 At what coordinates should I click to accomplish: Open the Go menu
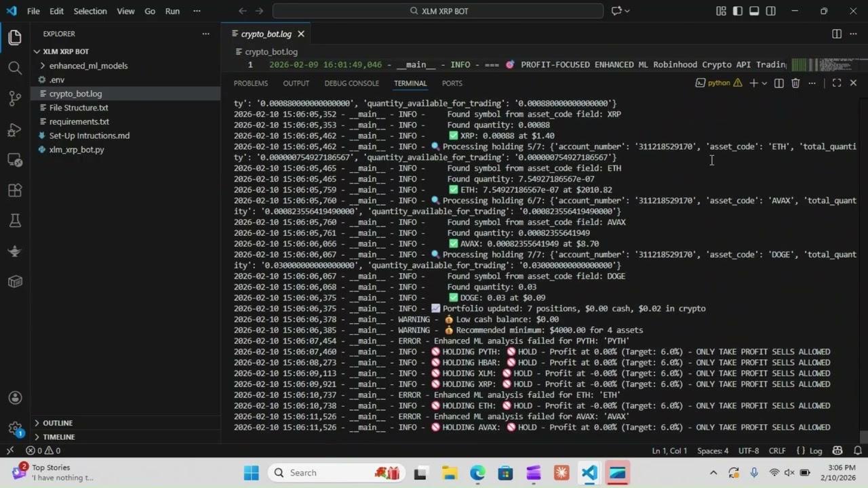point(150,11)
